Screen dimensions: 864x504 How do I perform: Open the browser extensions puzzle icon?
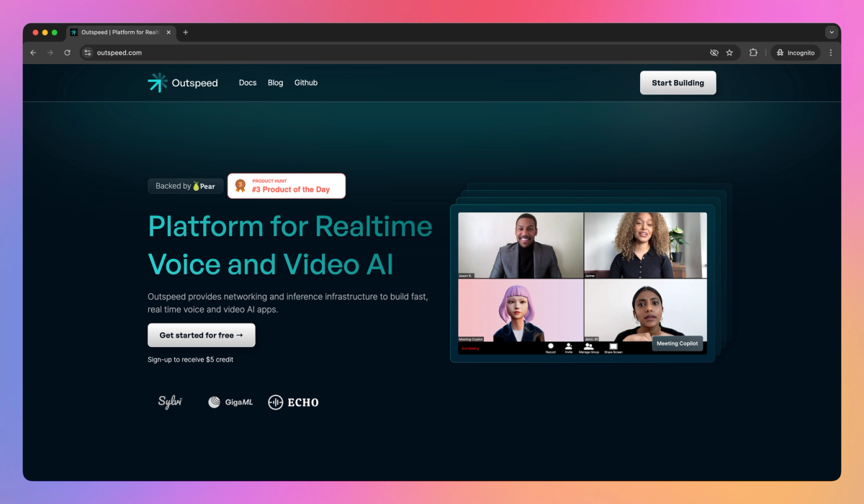(x=753, y=53)
